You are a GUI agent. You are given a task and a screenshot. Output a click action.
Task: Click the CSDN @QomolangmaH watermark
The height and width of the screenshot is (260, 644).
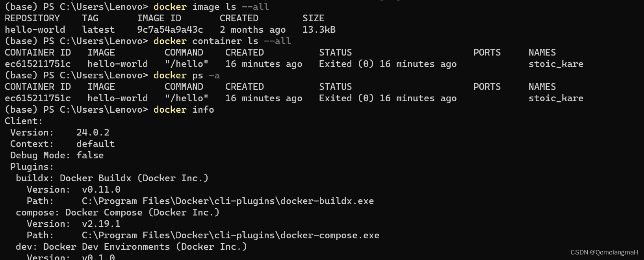tap(604, 252)
